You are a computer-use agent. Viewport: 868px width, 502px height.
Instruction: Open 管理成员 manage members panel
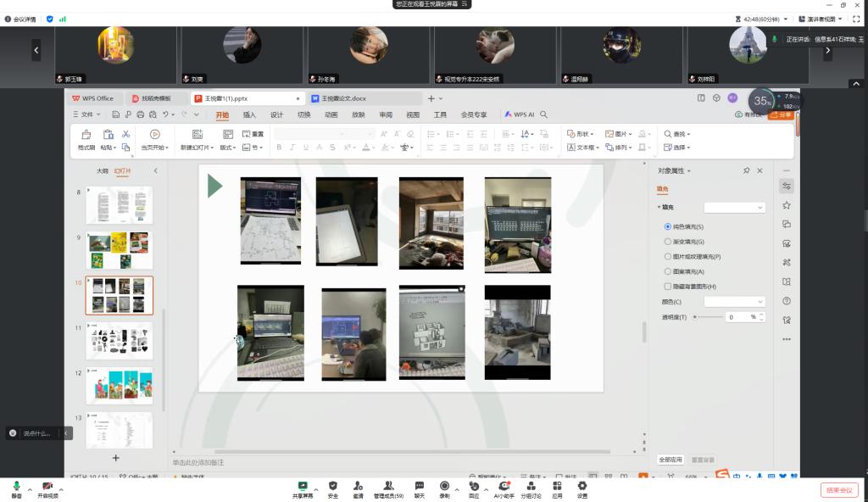tap(387, 486)
